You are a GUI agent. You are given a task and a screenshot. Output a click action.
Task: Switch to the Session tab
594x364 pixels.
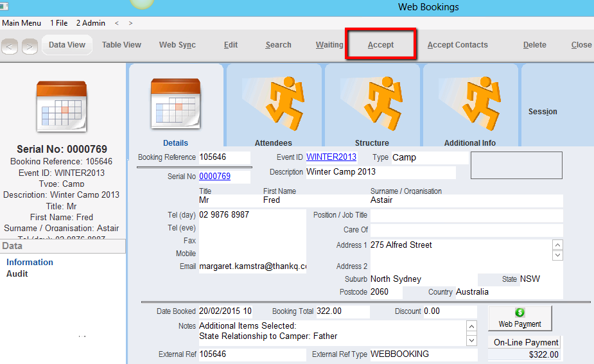coord(543,111)
